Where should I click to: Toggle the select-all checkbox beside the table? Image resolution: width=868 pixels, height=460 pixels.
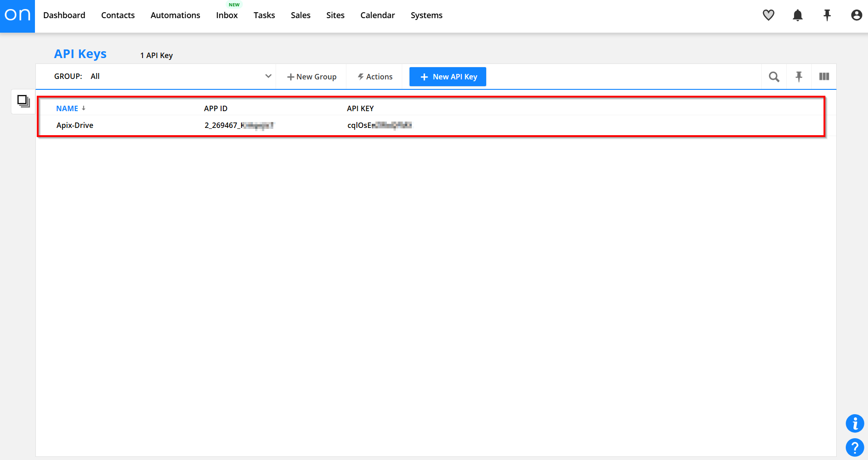[23, 101]
